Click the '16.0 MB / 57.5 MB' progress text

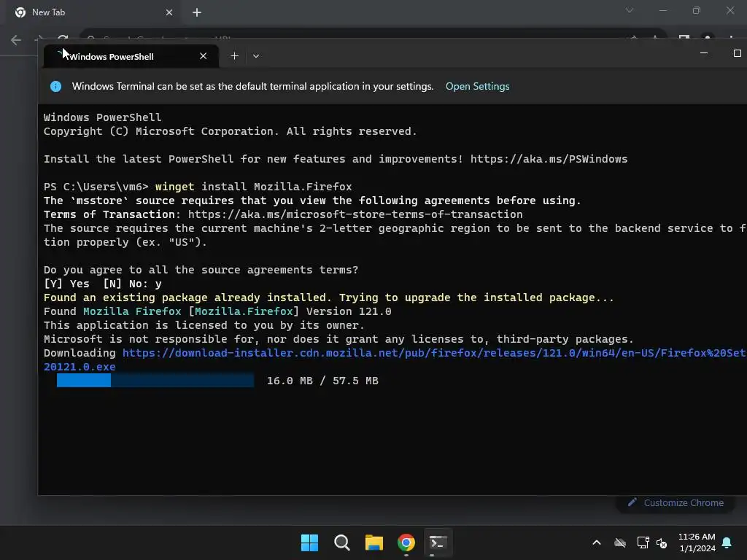(x=322, y=381)
